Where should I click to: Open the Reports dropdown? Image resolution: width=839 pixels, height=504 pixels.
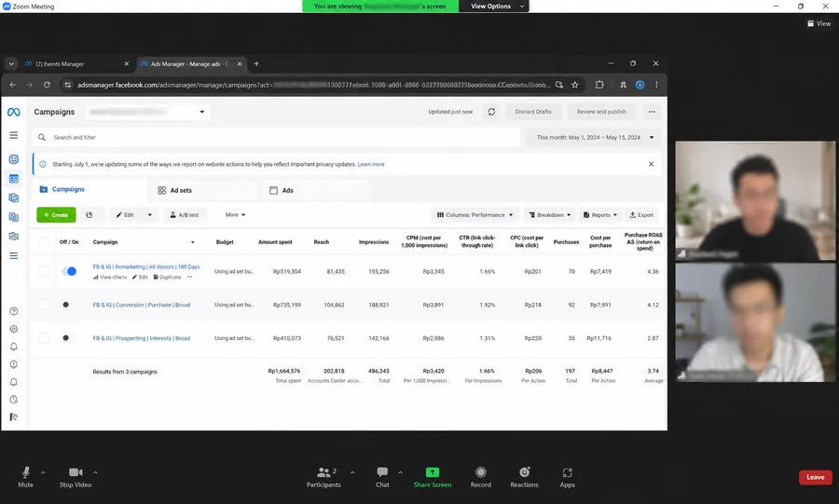[x=599, y=215]
